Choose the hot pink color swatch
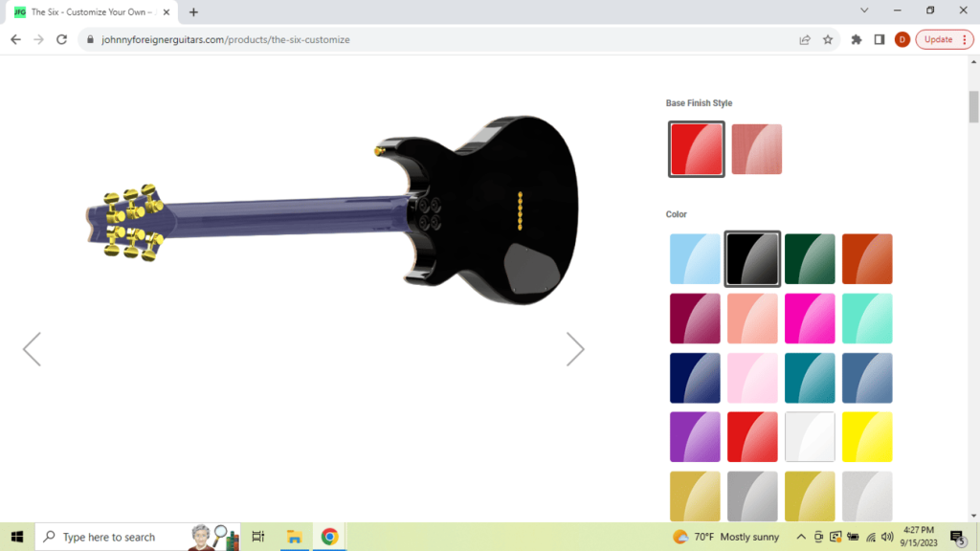The height and width of the screenshot is (551, 980). coord(810,319)
